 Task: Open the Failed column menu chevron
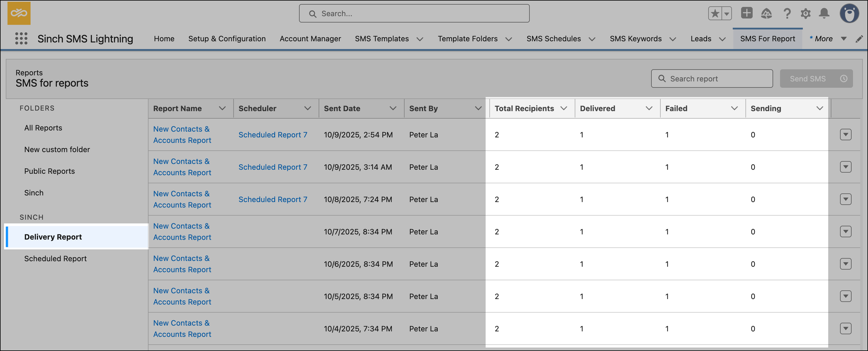(734, 108)
